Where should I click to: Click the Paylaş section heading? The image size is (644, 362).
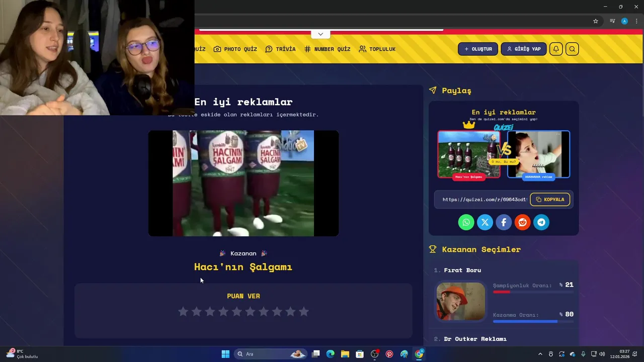point(456,90)
